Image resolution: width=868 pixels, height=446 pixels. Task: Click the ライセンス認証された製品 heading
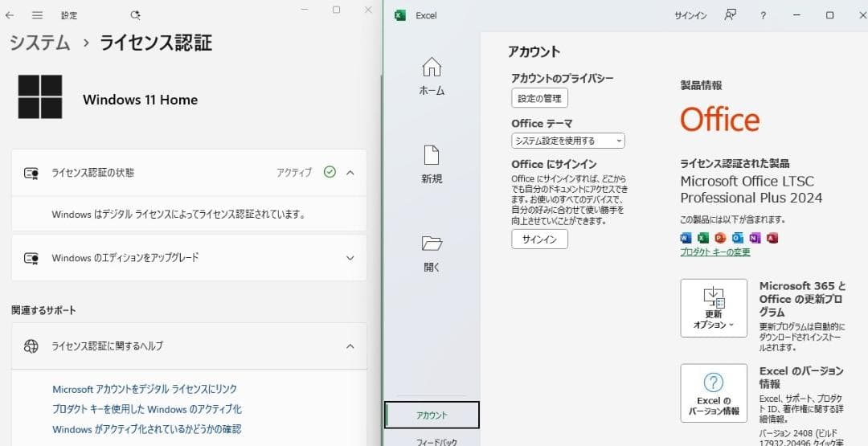(735, 164)
